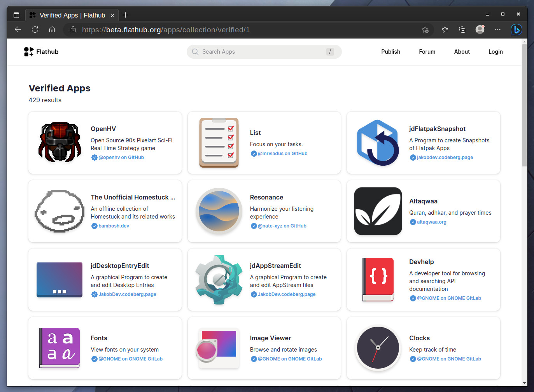Open the @mrvladus on GitHub link
Screen dimensions: 534x392
(x=282, y=154)
